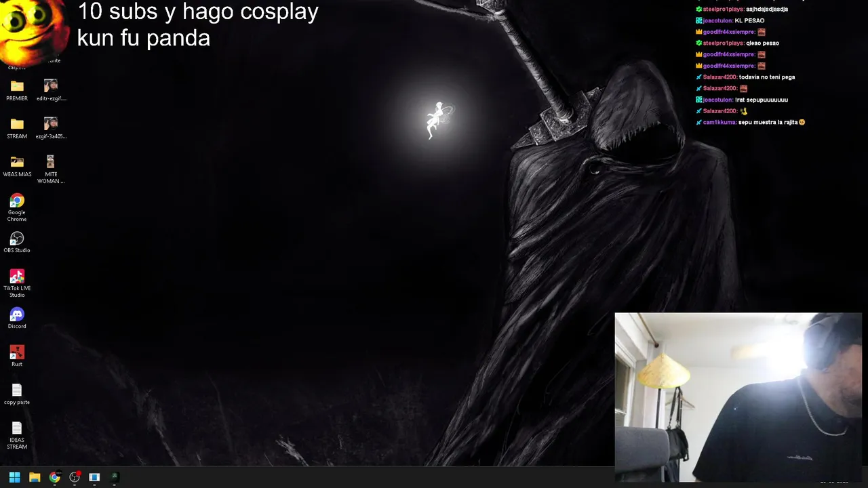Select the MITE WOMAN file icon
This screenshot has height=488, width=868.
coord(51,169)
